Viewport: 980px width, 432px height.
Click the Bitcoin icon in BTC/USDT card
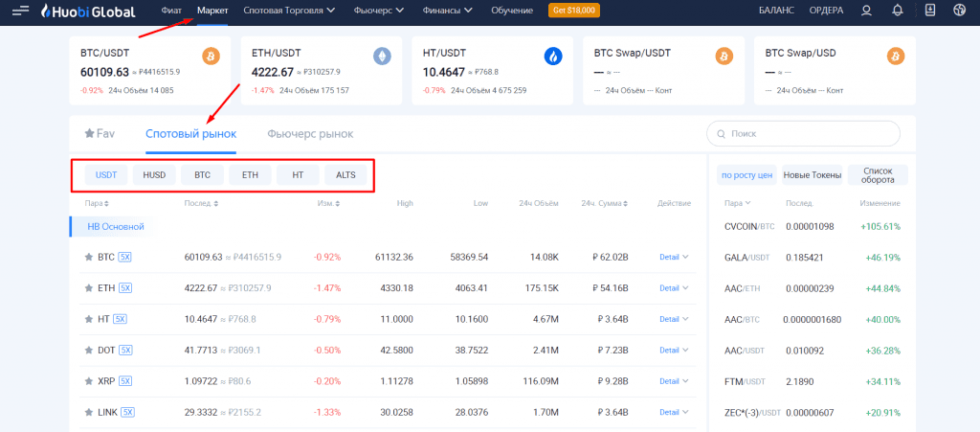[x=211, y=57]
